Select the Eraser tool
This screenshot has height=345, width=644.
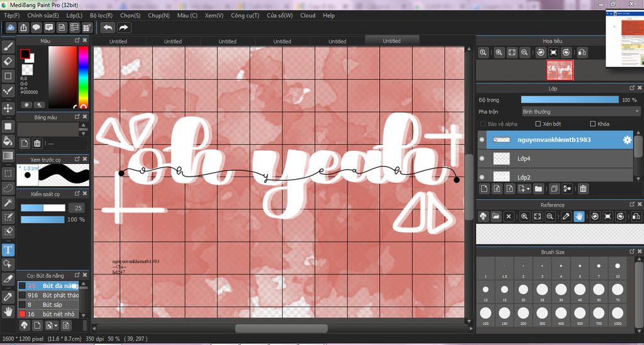tap(8, 61)
